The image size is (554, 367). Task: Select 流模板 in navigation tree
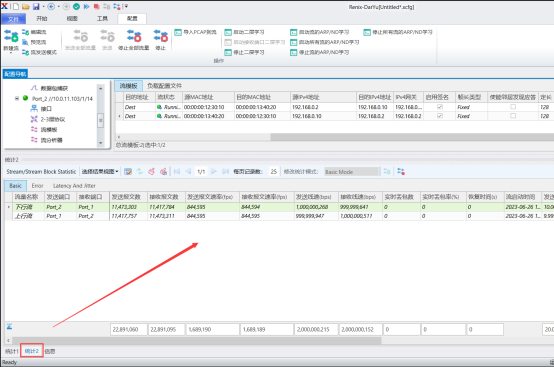[x=44, y=130]
